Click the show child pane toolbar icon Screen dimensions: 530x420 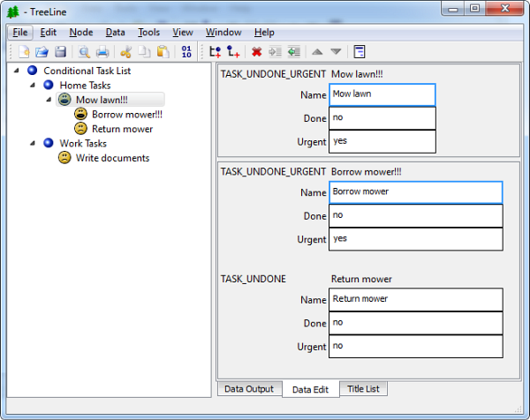coord(359,52)
